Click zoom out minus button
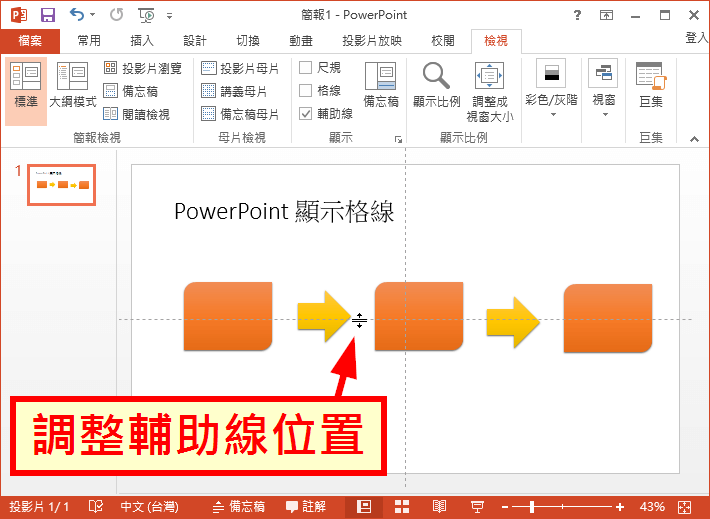Image resolution: width=710 pixels, height=519 pixels. coord(505,507)
